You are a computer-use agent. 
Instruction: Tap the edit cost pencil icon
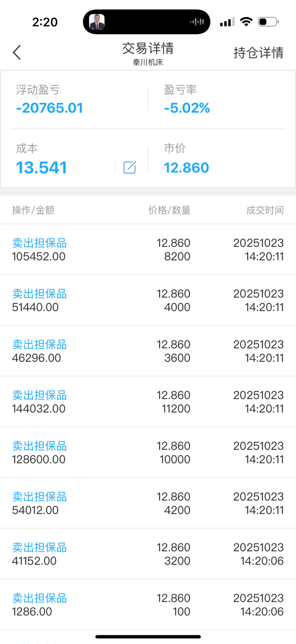coord(129,167)
